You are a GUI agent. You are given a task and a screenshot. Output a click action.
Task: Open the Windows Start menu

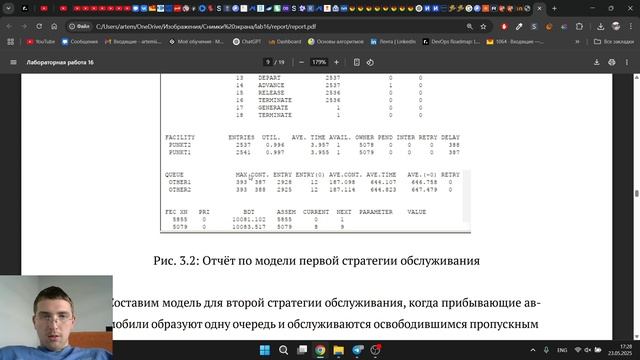pos(264,350)
